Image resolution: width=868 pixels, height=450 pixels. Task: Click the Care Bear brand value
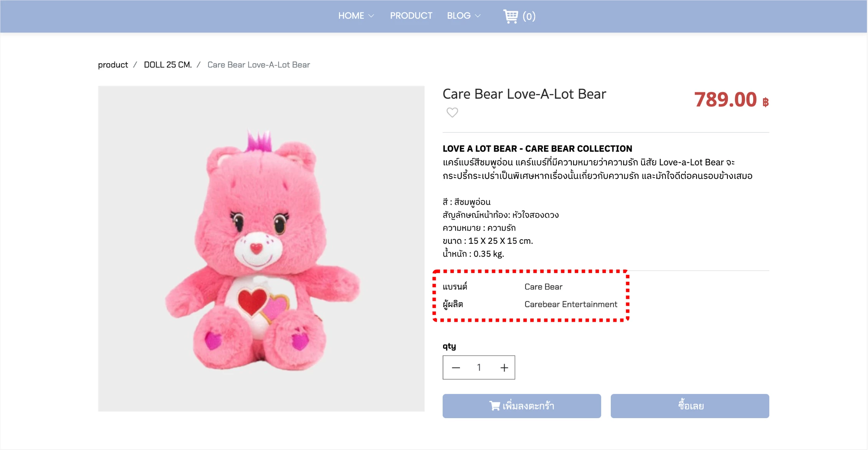(x=543, y=287)
